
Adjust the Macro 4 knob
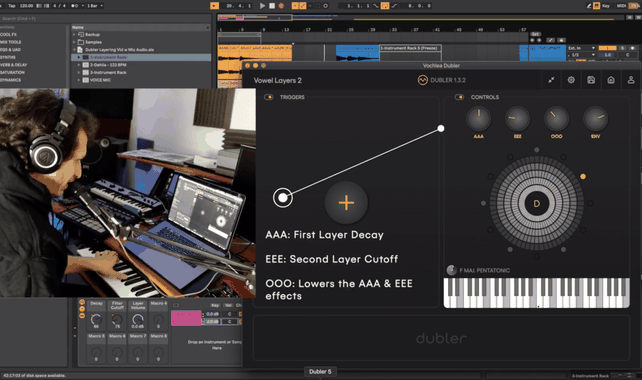(x=158, y=319)
